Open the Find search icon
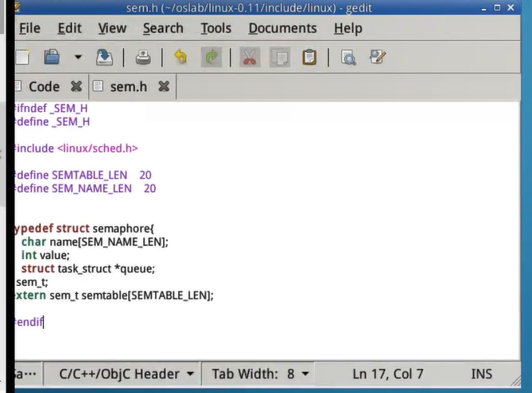This screenshot has height=393, width=532. coord(348,58)
